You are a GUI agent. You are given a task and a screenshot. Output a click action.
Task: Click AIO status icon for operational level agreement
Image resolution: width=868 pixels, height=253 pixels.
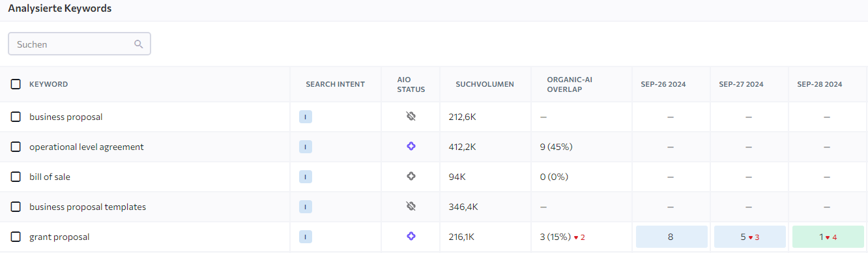[x=411, y=147]
